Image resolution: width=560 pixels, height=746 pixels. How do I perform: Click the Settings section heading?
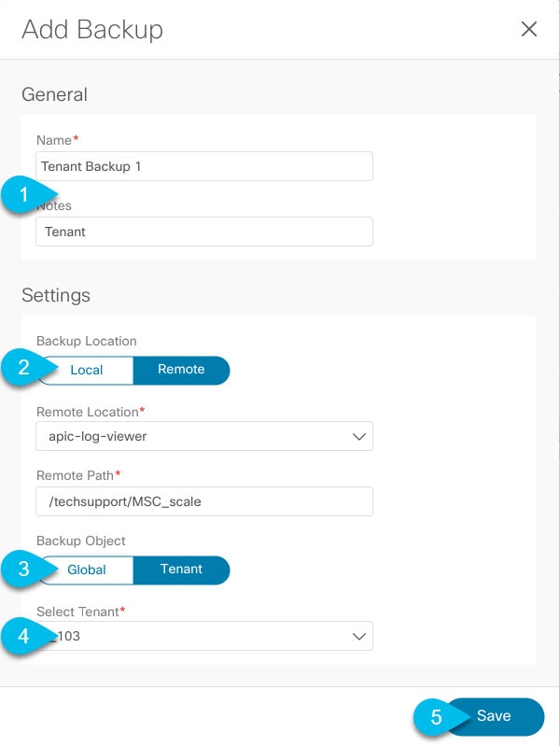56,295
